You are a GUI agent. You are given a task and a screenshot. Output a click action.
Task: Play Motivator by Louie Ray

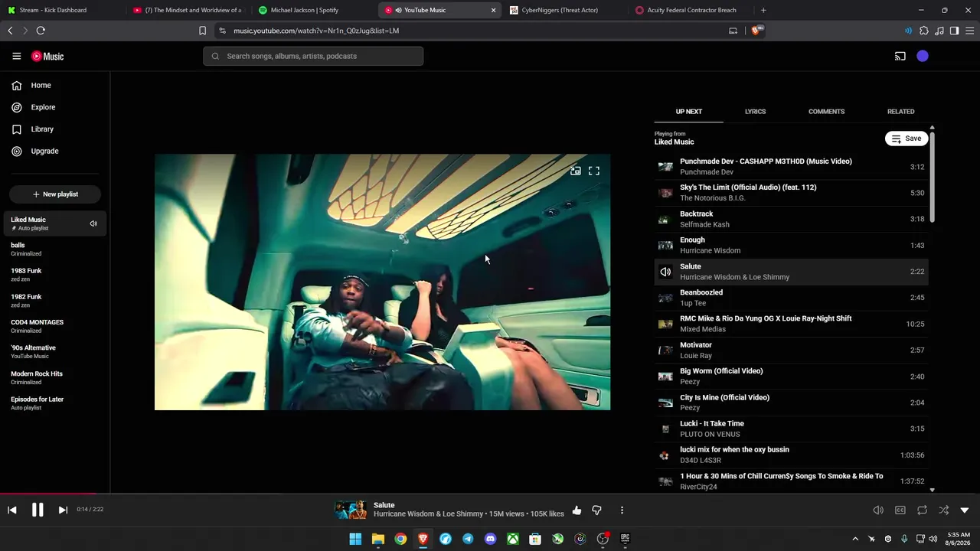(791, 350)
